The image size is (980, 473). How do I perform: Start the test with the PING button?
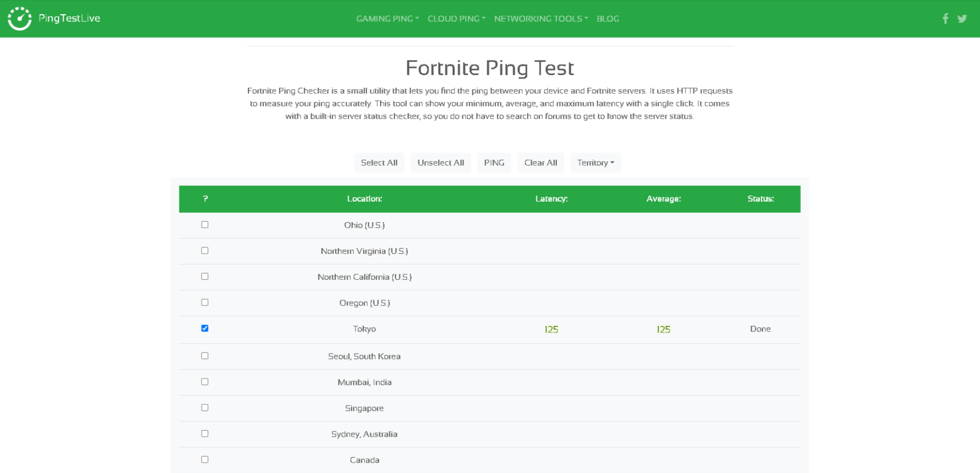pyautogui.click(x=494, y=163)
